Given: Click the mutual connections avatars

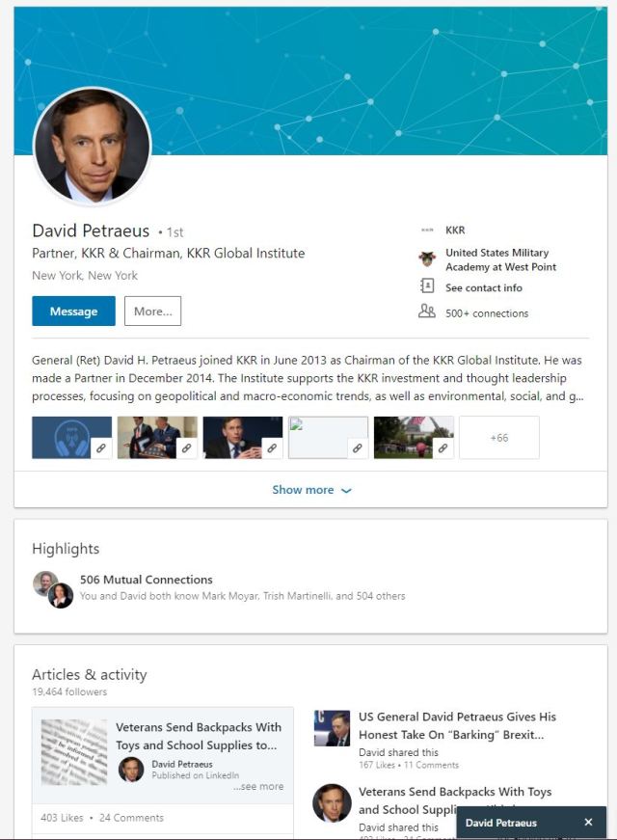Looking at the screenshot, I should (53, 588).
